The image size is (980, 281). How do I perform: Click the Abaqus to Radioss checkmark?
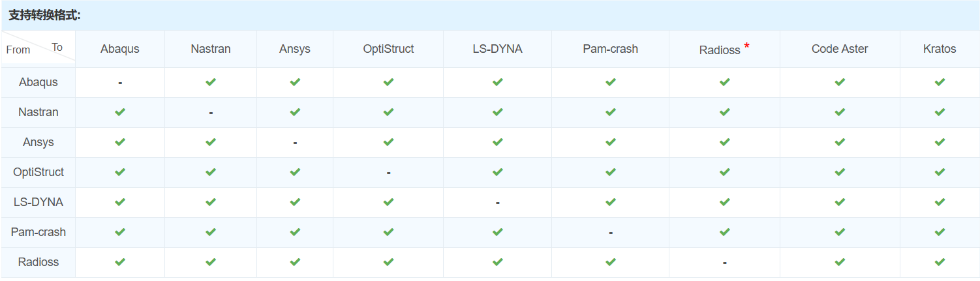(724, 82)
